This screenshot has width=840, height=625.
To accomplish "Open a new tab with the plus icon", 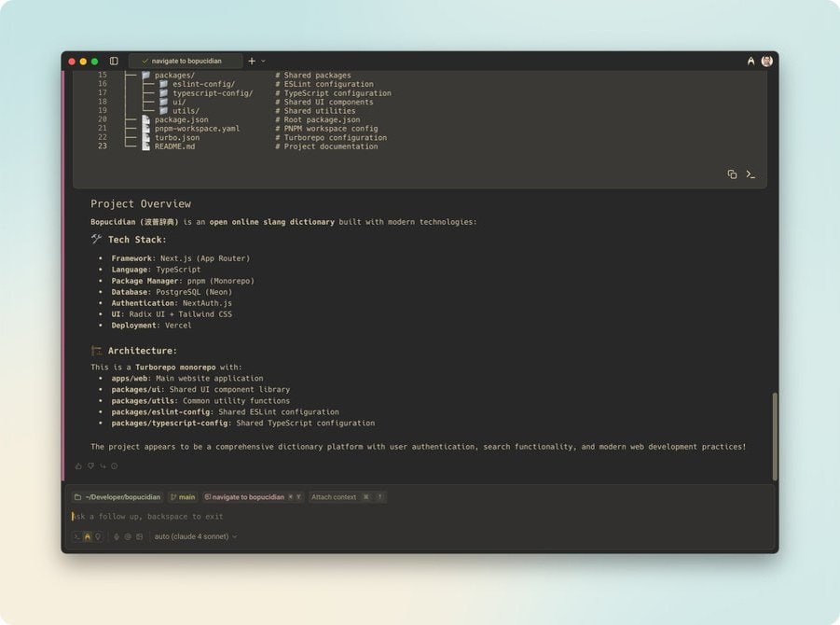I will pyautogui.click(x=252, y=62).
